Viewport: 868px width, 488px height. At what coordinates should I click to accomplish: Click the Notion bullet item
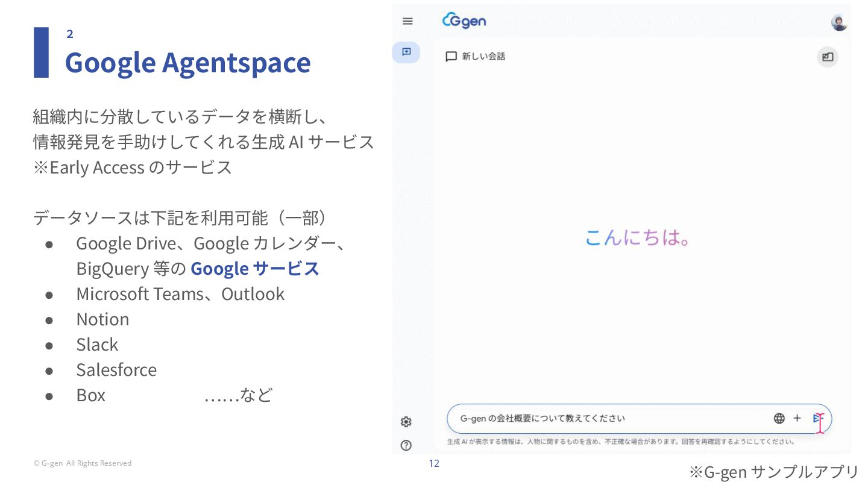(x=102, y=319)
